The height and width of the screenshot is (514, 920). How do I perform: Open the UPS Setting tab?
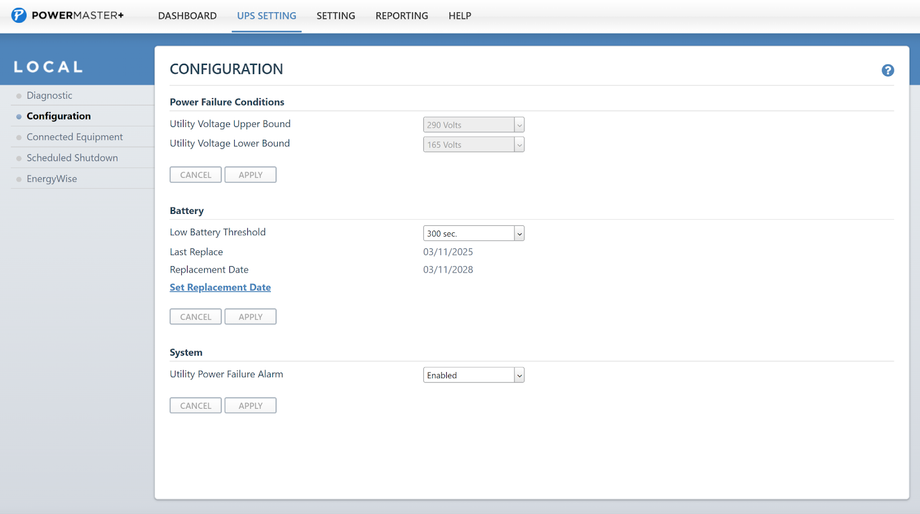point(266,16)
